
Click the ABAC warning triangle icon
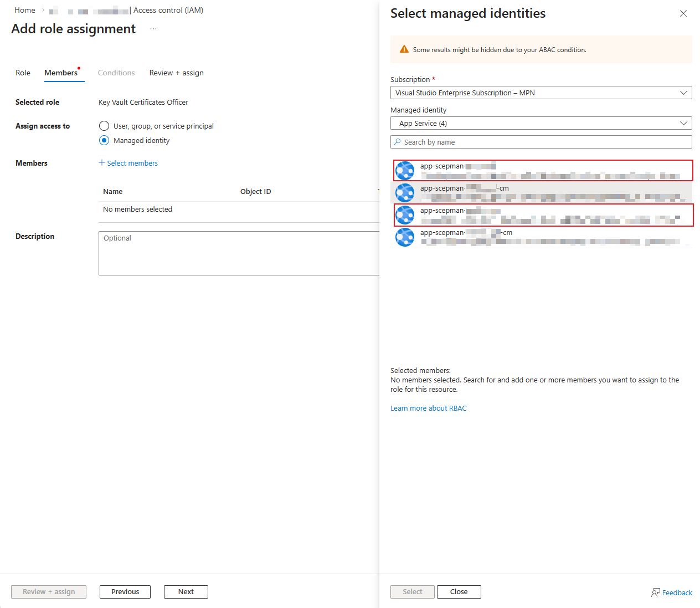[x=404, y=49]
